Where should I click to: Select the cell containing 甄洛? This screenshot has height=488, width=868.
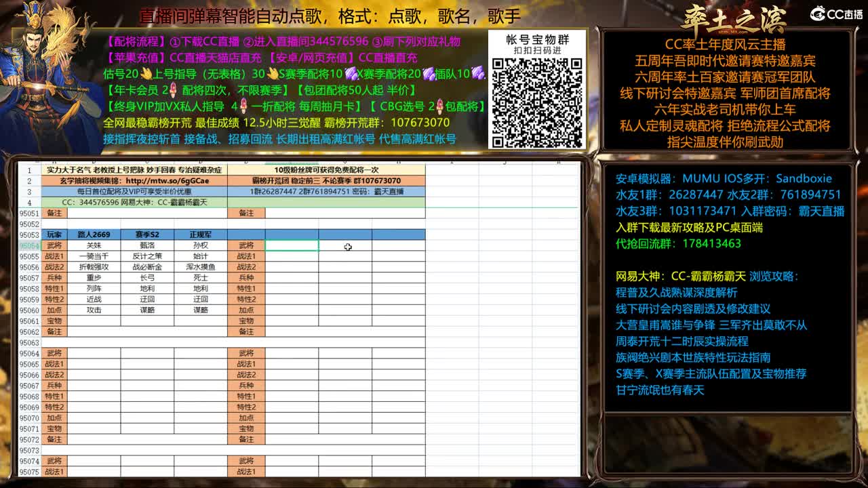[x=147, y=245]
